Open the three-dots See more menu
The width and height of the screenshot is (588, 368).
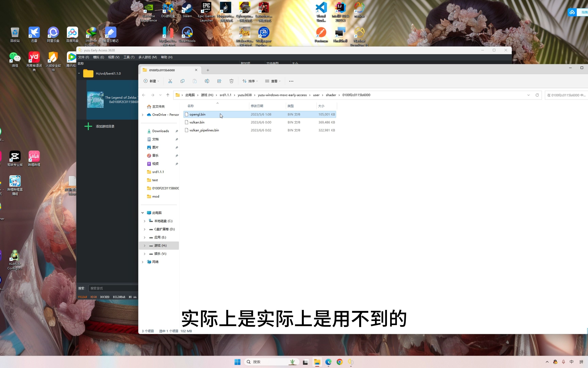291,81
